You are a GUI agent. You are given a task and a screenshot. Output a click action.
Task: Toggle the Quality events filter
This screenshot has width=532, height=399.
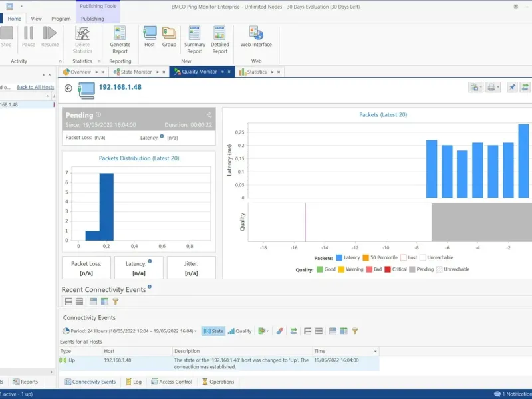pyautogui.click(x=239, y=331)
